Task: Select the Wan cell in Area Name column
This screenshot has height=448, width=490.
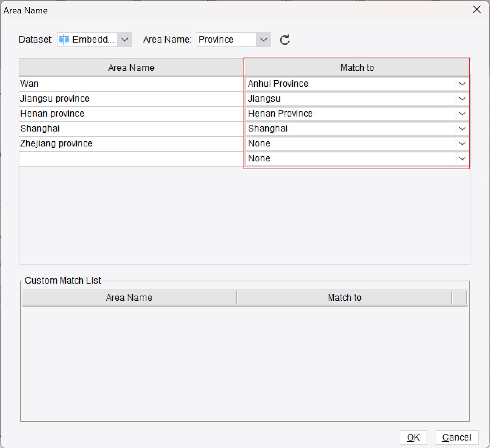Action: coord(131,84)
